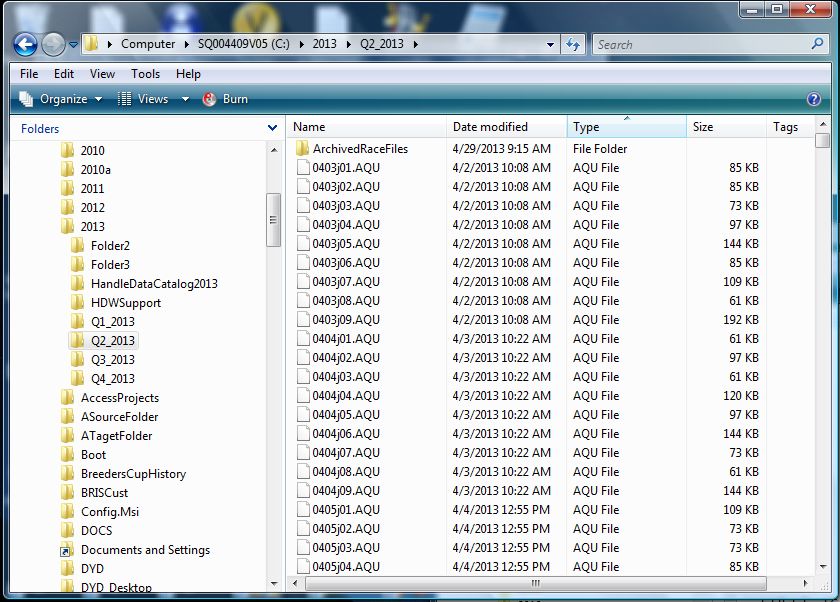
Task: Collapse the Folders pane chevron
Action: (x=272, y=128)
